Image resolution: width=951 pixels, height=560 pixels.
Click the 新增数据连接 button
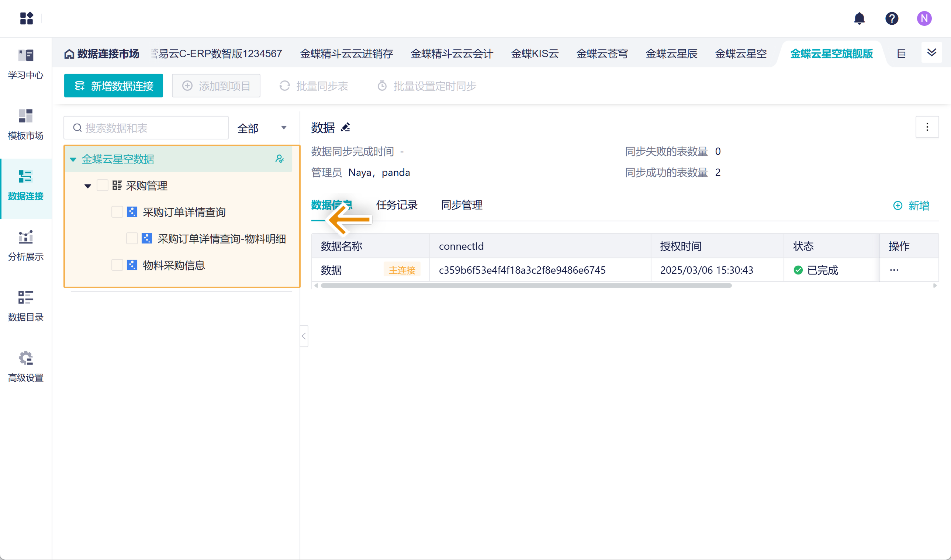pos(113,86)
